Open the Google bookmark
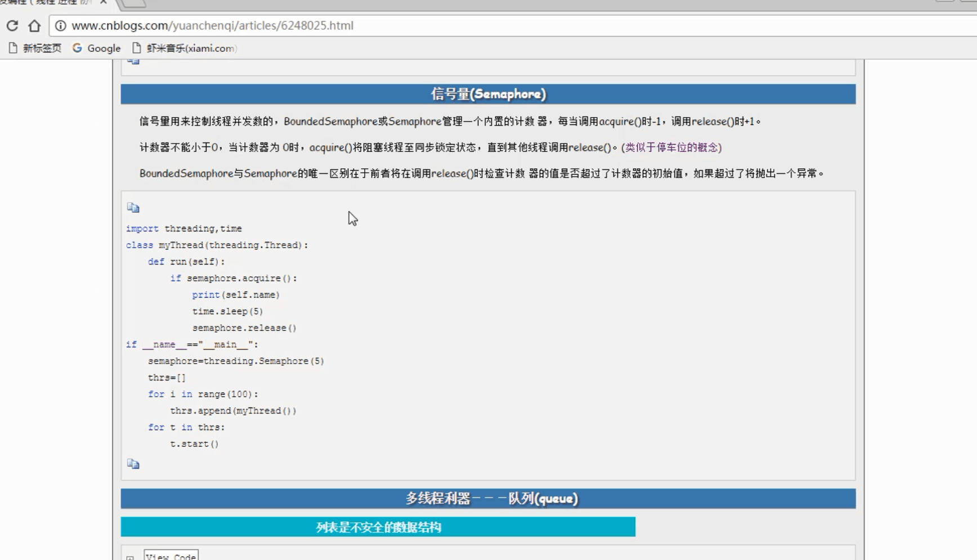Screen dimensions: 977x560 pos(96,48)
